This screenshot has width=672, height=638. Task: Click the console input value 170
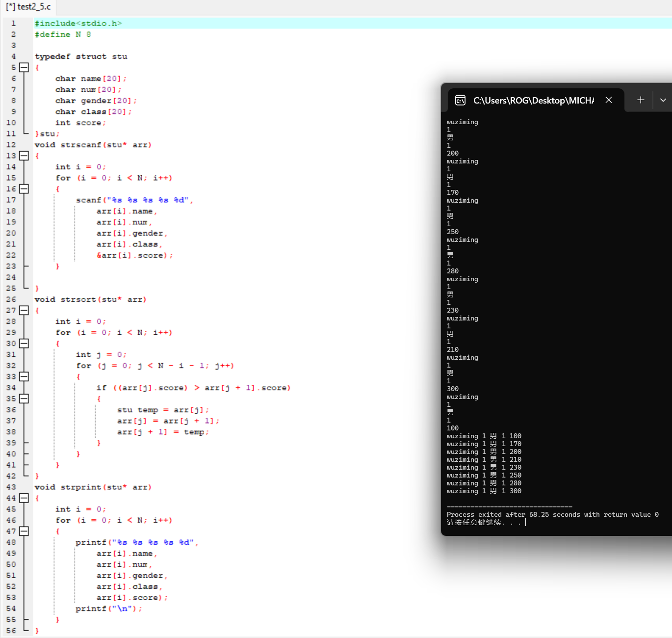click(453, 192)
